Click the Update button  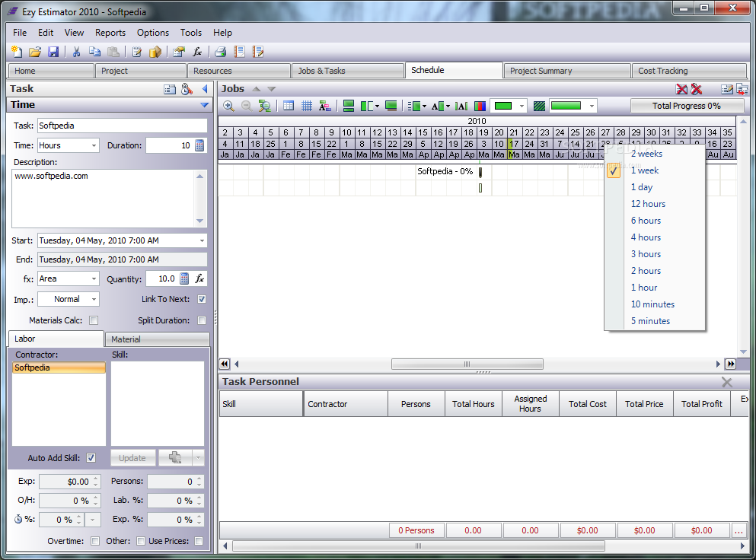[x=133, y=458]
